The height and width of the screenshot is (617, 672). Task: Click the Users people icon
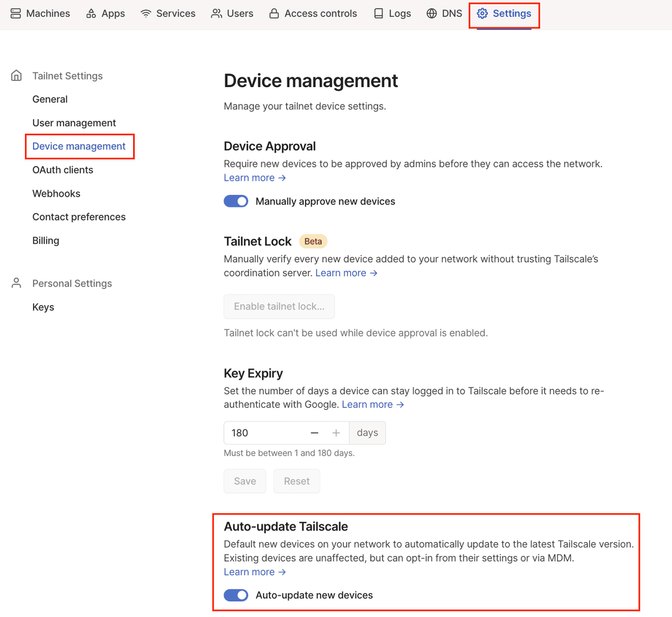point(216,13)
